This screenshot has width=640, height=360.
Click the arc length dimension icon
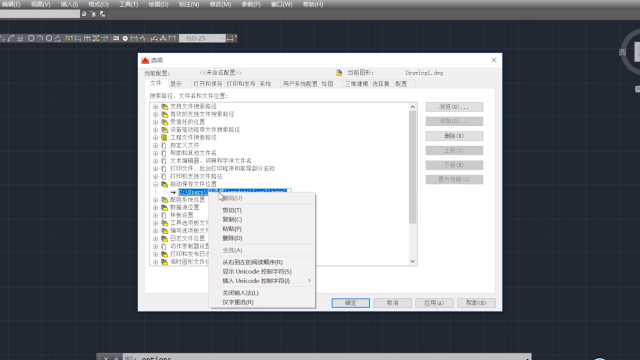click(x=11, y=38)
